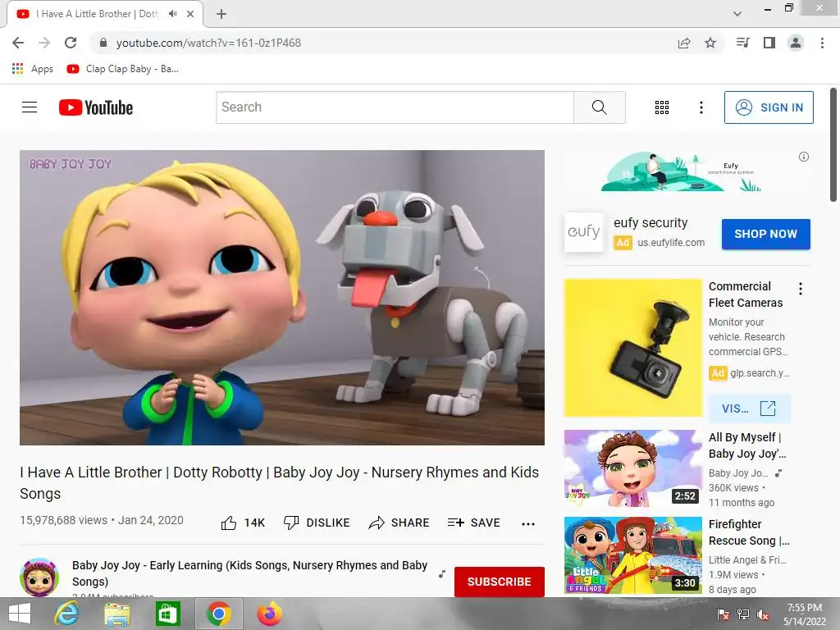This screenshot has height=630, width=840.
Task: Open YouTube settings three-dot menu
Action: point(701,107)
